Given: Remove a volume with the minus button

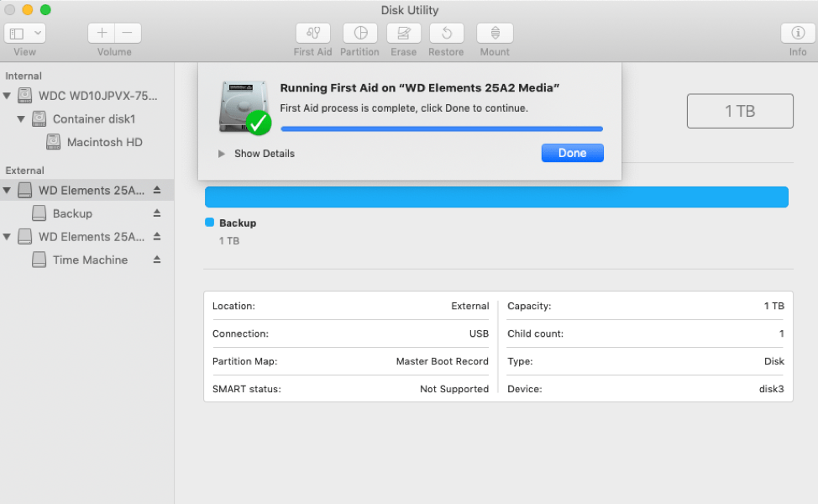Looking at the screenshot, I should (x=127, y=32).
